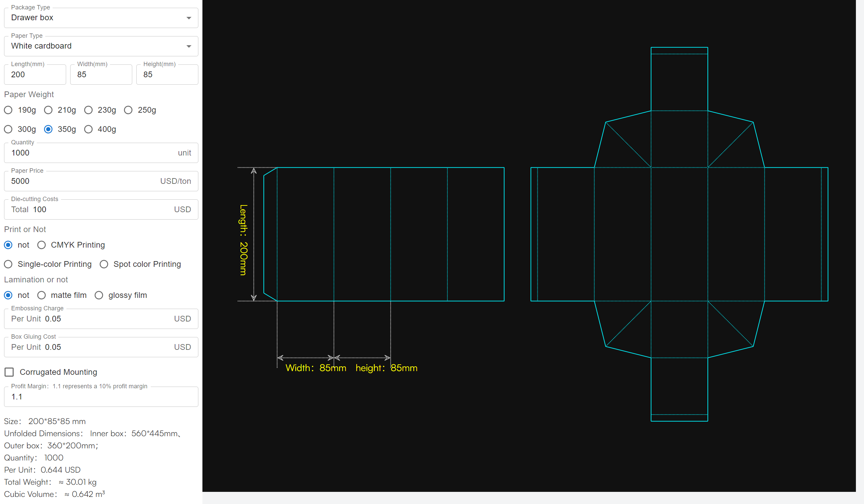The image size is (864, 504).
Task: Toggle the CMYK Printing radio button
Action: pyautogui.click(x=42, y=245)
